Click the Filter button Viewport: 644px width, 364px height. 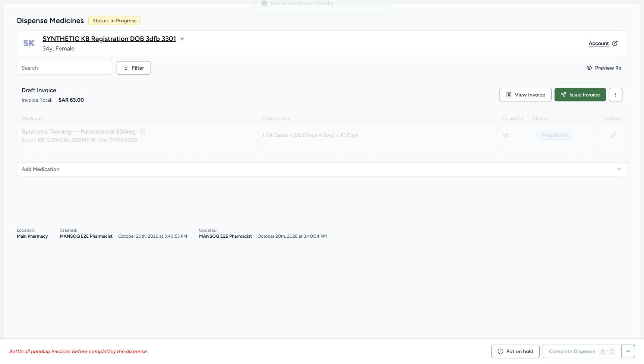pyautogui.click(x=133, y=68)
